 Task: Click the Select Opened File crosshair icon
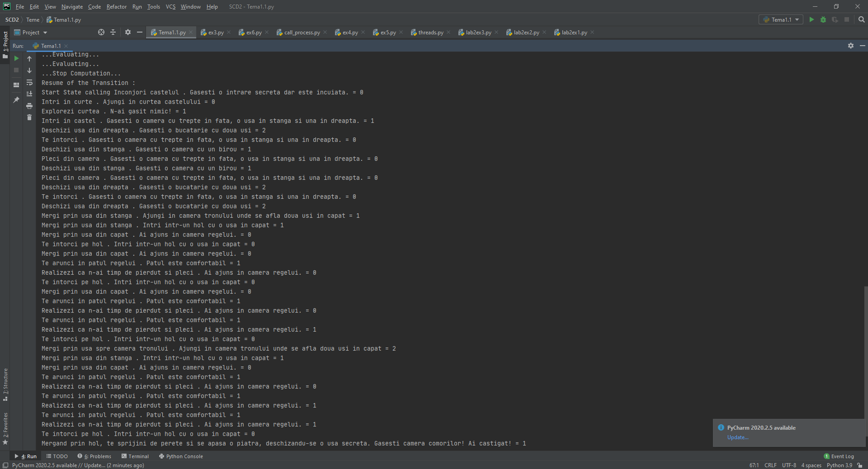tap(101, 32)
